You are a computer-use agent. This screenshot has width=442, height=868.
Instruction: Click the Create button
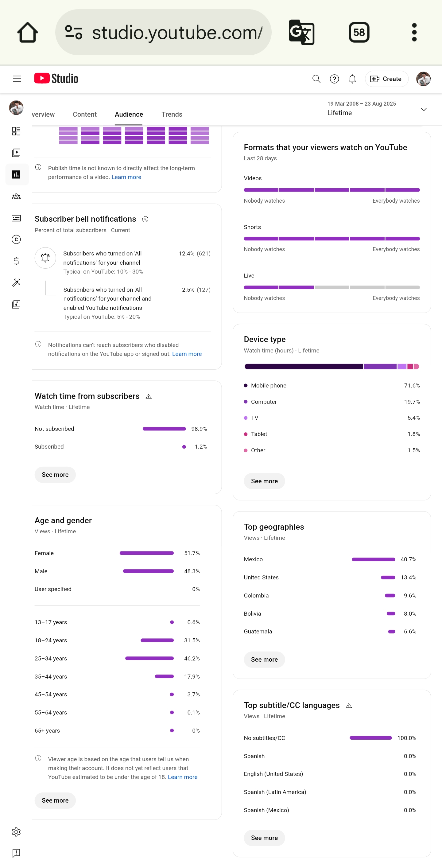pyautogui.click(x=386, y=79)
